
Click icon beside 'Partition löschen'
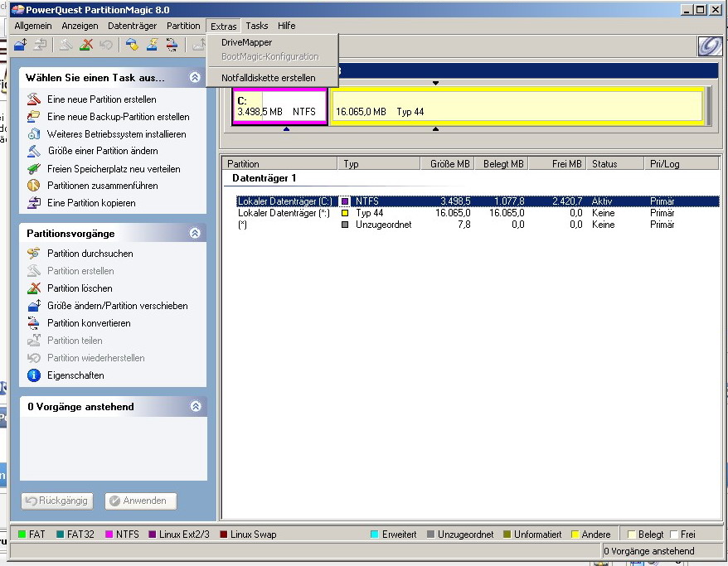[x=34, y=288]
